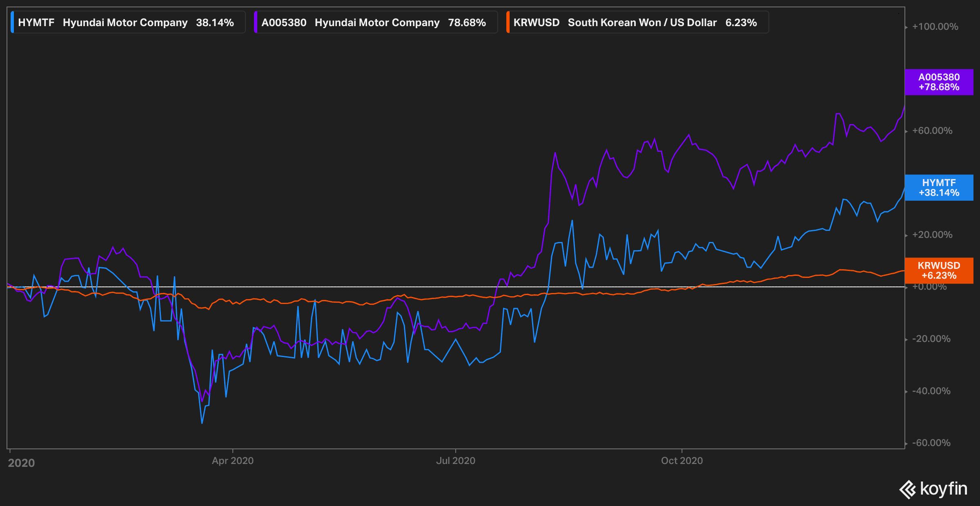Click the -40.00% y-axis label

tap(931, 391)
